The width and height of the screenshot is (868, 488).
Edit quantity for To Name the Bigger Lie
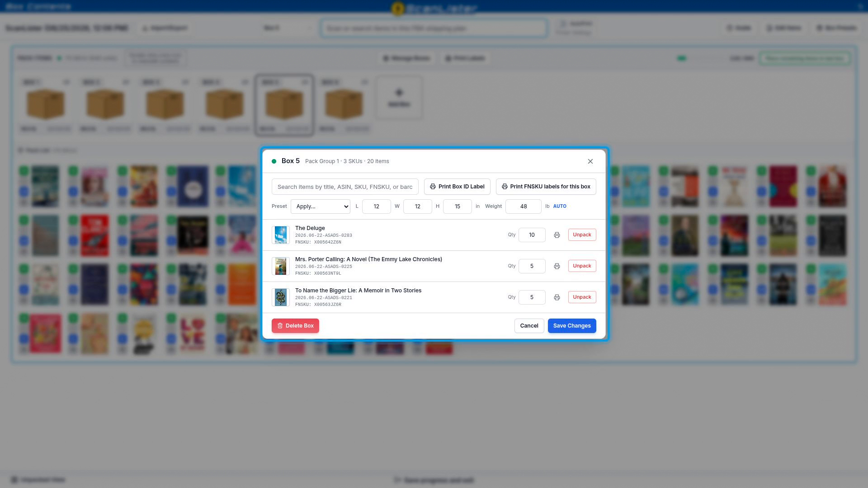tap(532, 297)
